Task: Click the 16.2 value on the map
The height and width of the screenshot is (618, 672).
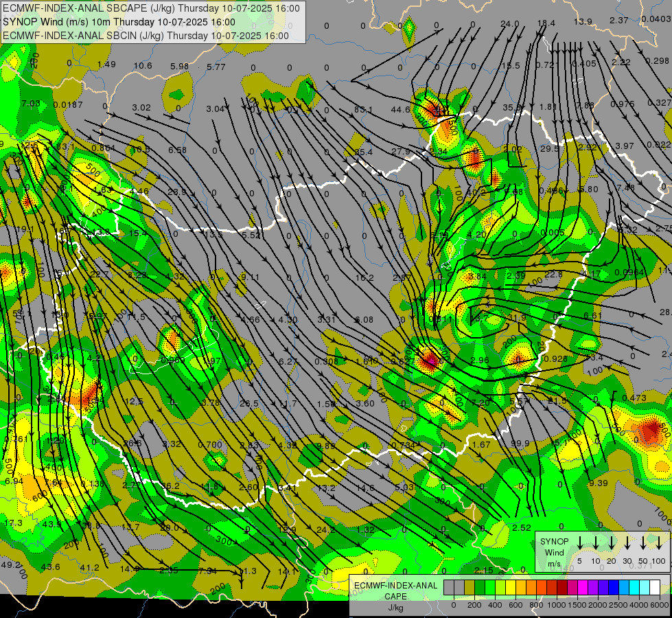Action: pos(364,277)
